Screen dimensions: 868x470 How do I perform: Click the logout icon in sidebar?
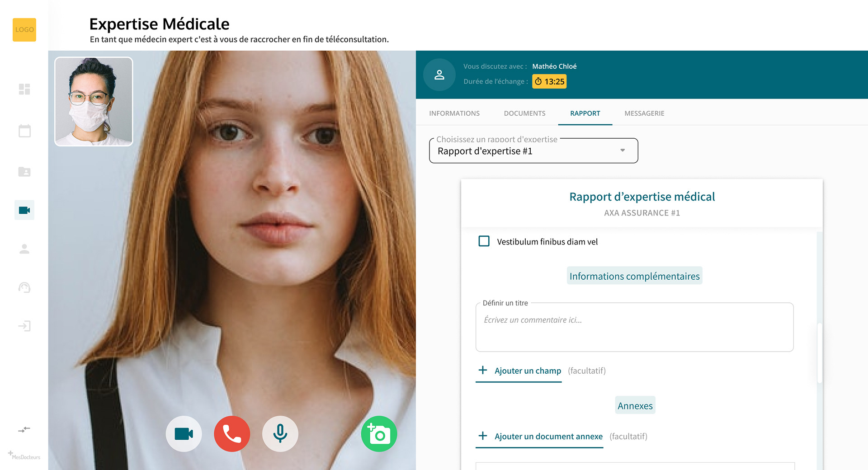24,326
